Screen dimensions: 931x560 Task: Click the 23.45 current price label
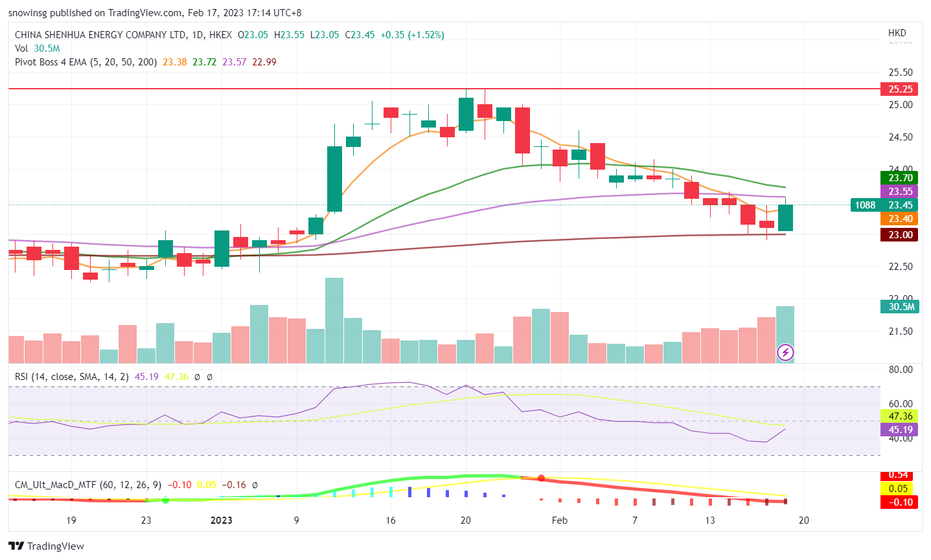click(x=900, y=205)
